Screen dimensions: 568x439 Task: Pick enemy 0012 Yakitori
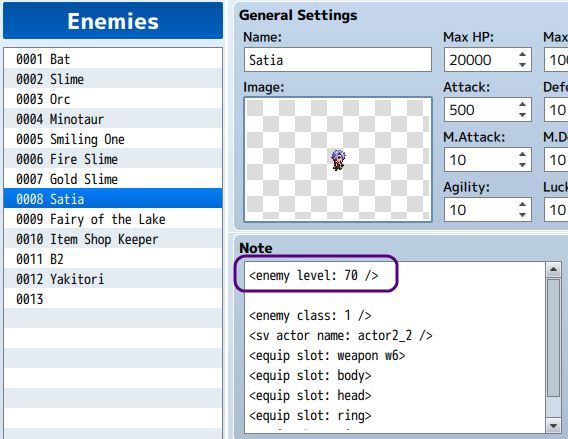(113, 279)
